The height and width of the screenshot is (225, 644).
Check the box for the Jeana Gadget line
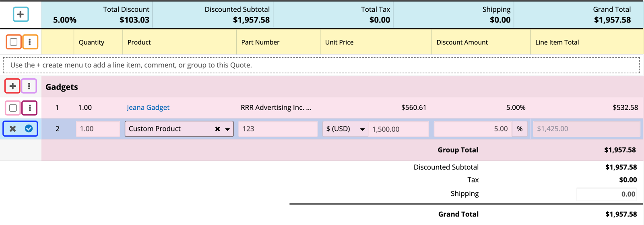(x=13, y=108)
